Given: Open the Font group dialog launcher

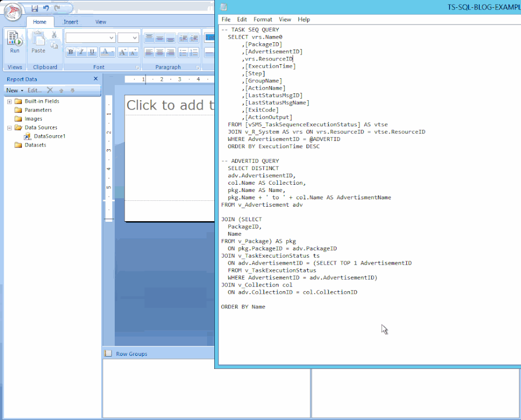Looking at the screenshot, I should pos(137,67).
